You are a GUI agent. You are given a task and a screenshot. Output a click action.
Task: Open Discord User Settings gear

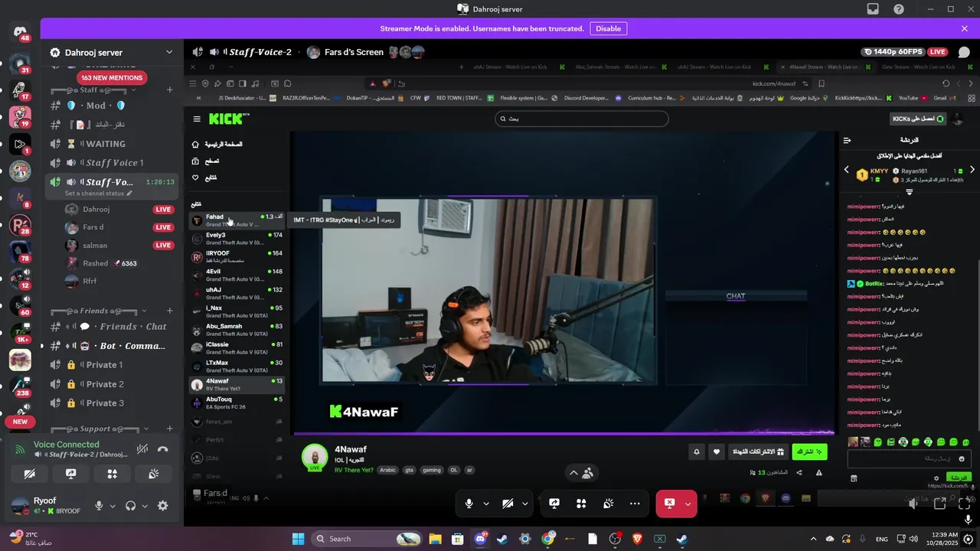point(162,506)
